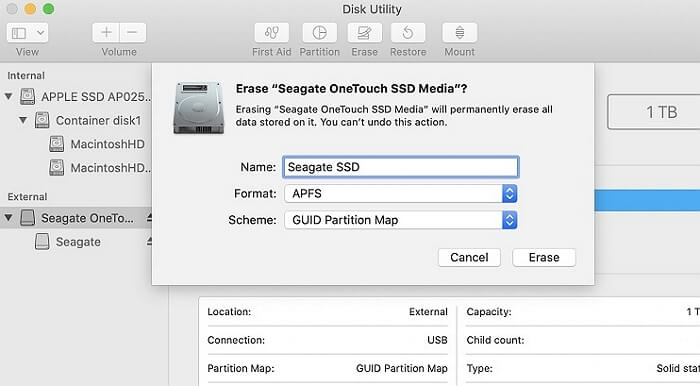Click the blue disk usage bar
The width and height of the screenshot is (700, 386).
click(647, 200)
